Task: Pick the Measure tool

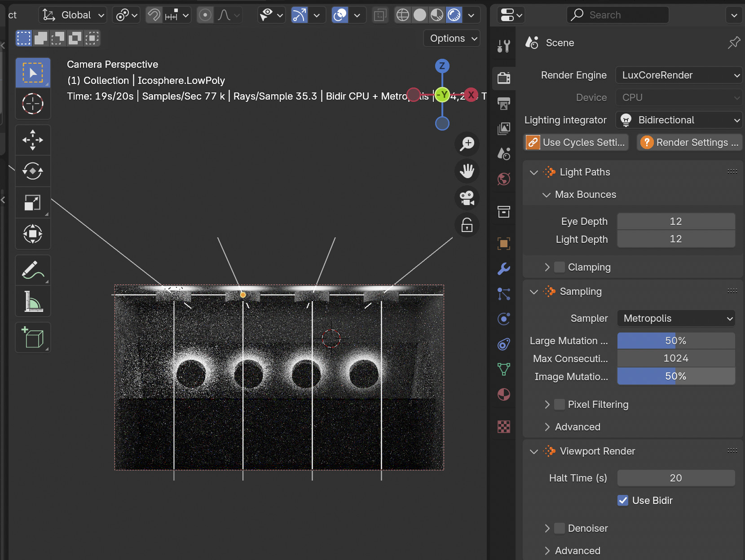Action: [33, 301]
